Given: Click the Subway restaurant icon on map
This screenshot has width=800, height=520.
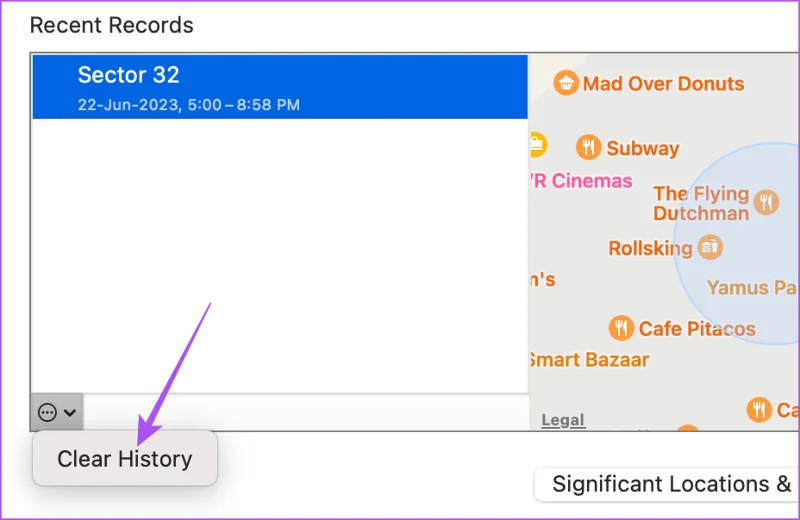Looking at the screenshot, I should (588, 147).
